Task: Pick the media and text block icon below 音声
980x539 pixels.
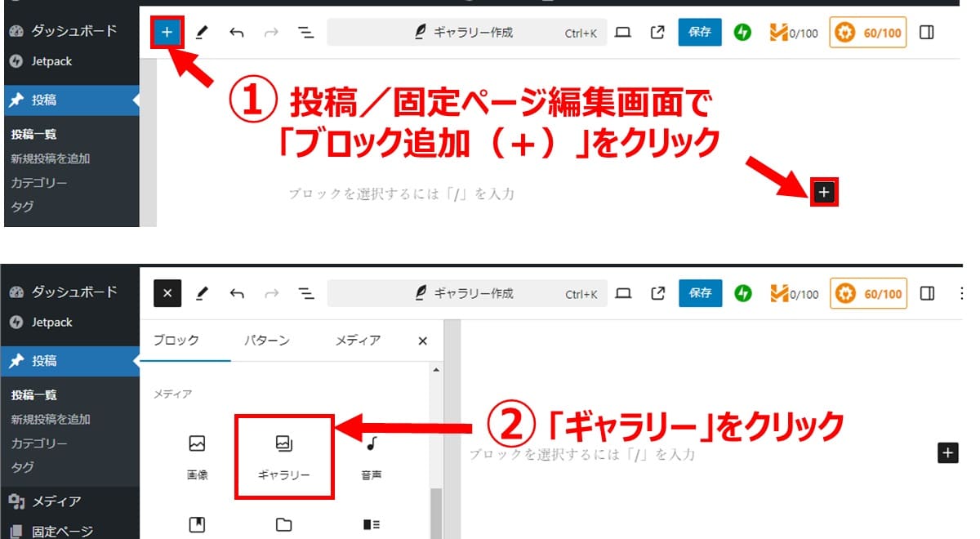Action: [x=371, y=525]
